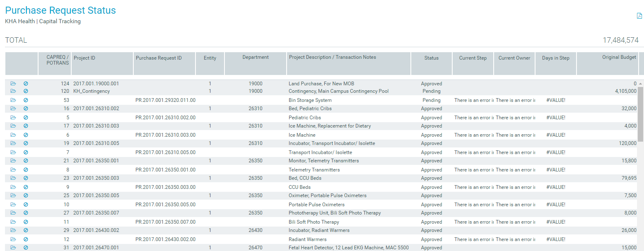This screenshot has width=644, height=251.
Task: Open folder icon for Incubator, Radiant Warmers row
Action: 13,230
